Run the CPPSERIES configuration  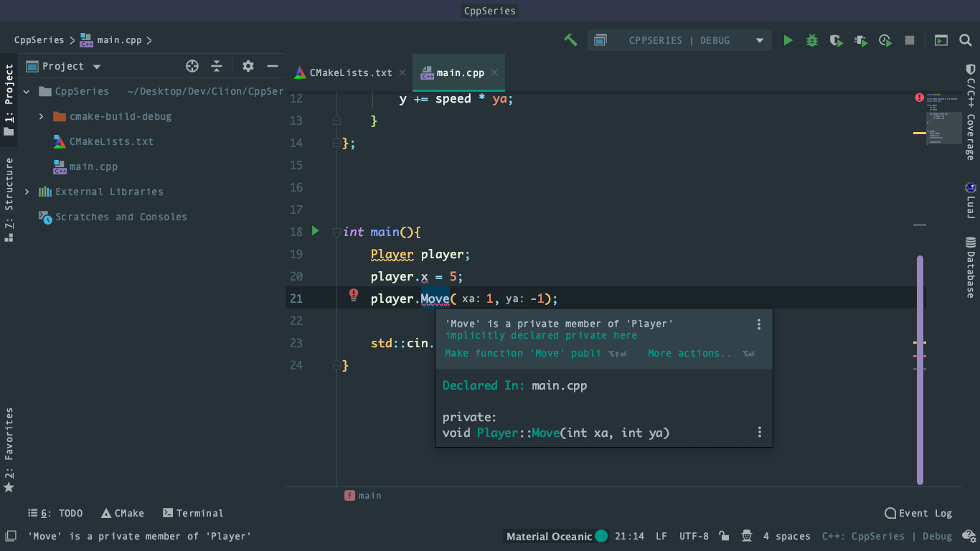(788, 41)
